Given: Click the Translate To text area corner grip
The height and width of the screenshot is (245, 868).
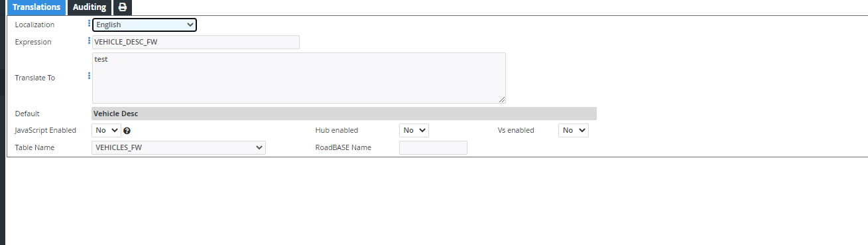Looking at the screenshot, I should click(x=502, y=99).
